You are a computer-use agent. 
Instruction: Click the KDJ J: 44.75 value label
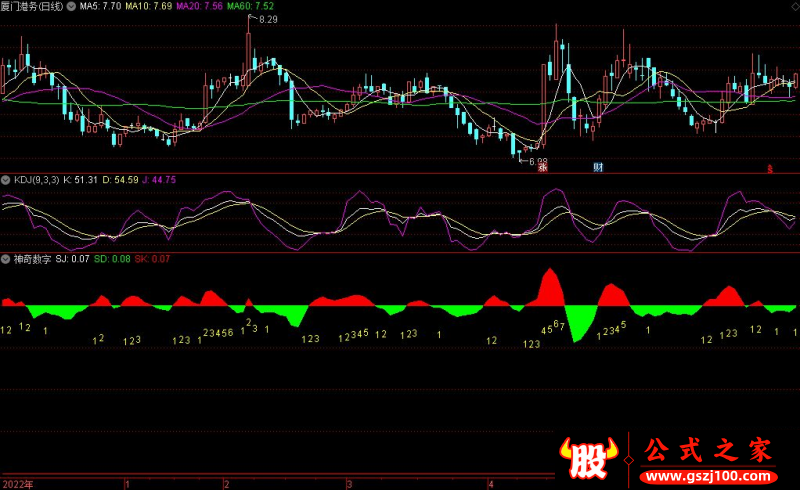(x=157, y=180)
